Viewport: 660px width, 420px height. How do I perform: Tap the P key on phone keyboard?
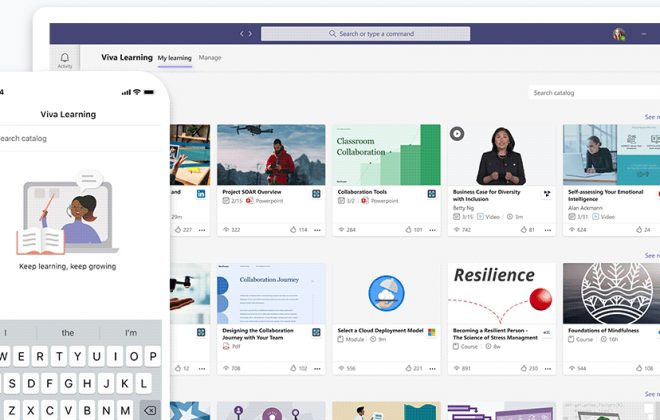pyautogui.click(x=153, y=356)
